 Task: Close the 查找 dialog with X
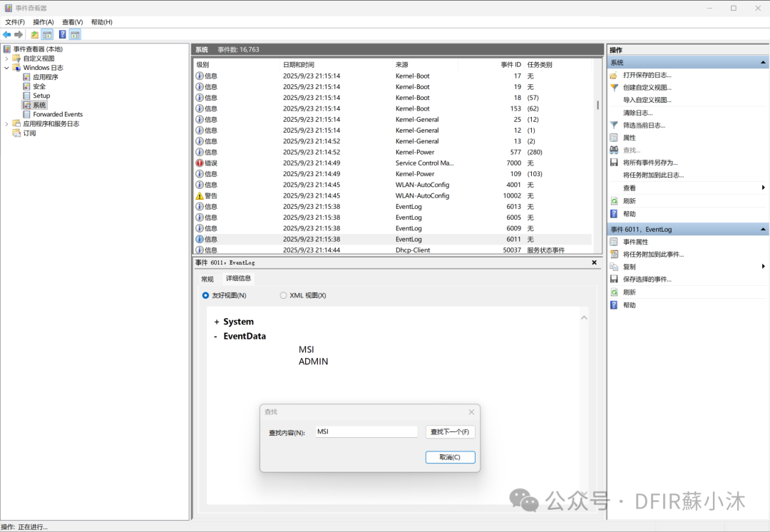point(471,411)
